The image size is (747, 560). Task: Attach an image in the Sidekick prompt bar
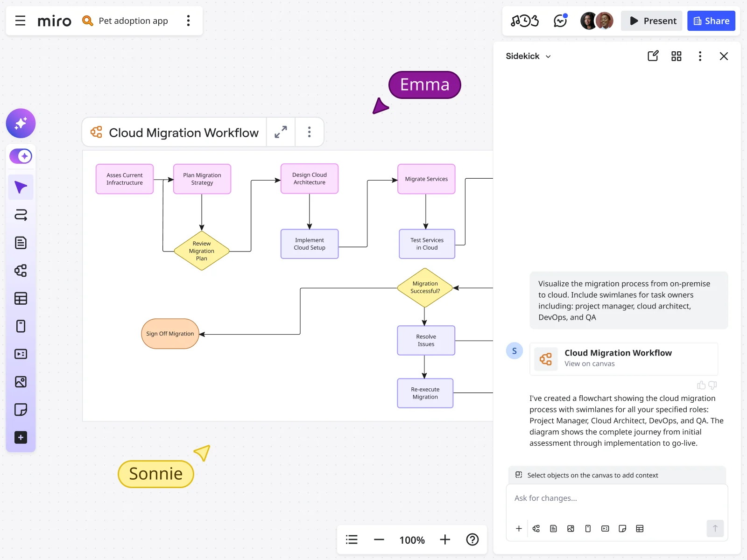570,528
